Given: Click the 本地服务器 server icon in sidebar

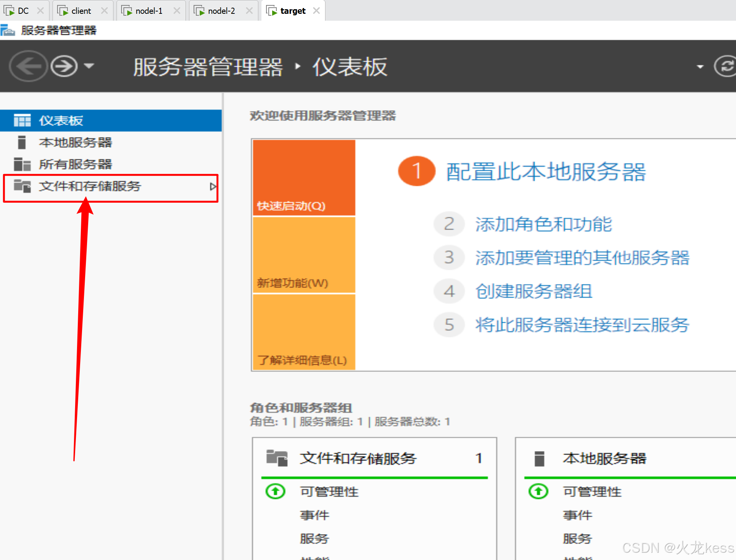Looking at the screenshot, I should 22,142.
